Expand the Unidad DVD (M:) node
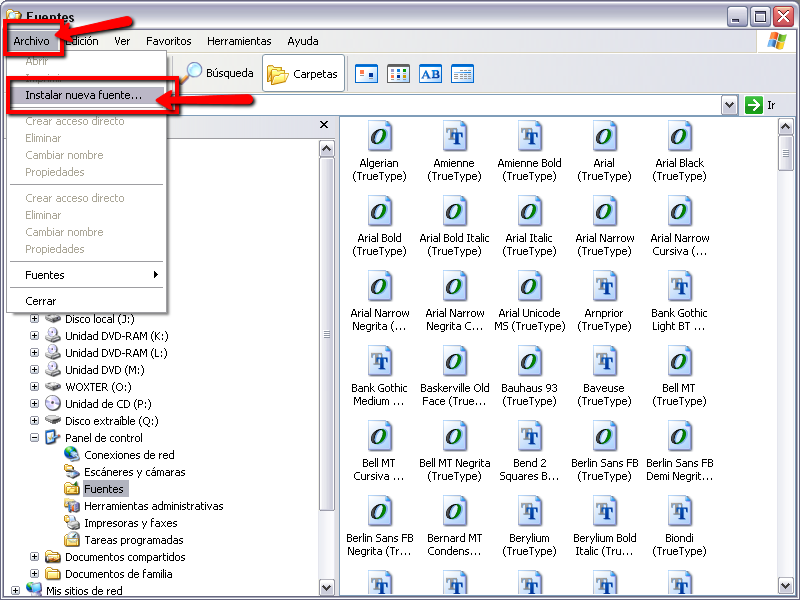 click(x=34, y=370)
